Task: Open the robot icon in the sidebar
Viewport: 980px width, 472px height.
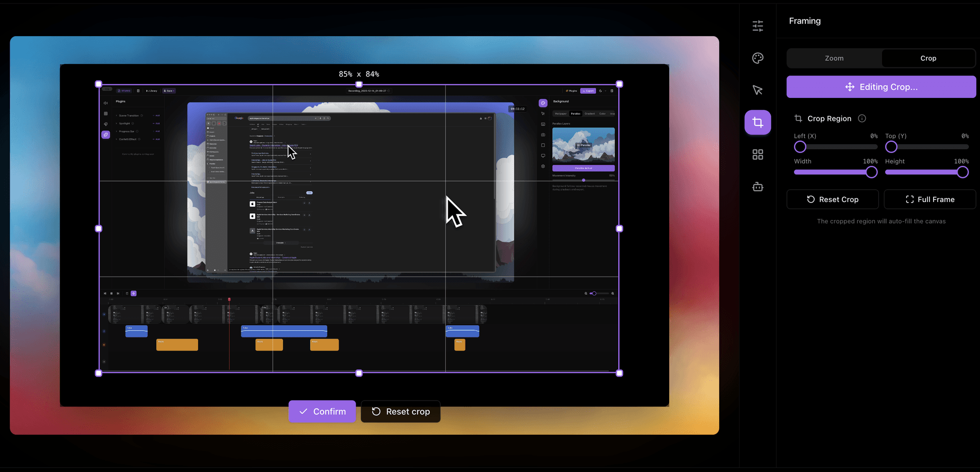Action: (757, 187)
